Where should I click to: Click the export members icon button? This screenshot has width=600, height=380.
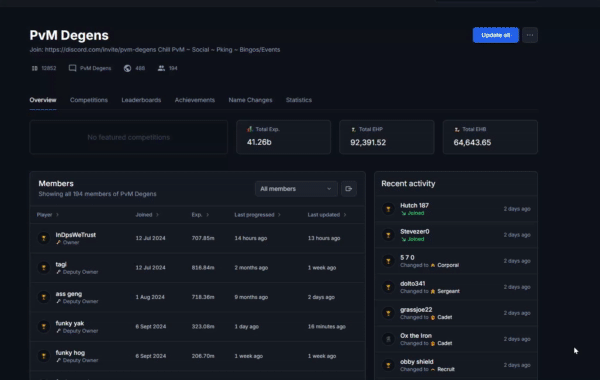349,189
